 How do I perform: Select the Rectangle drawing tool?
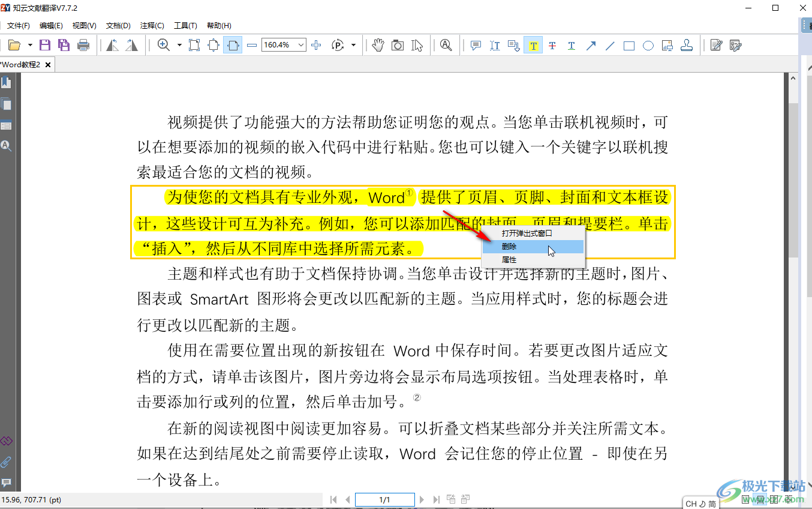click(x=629, y=45)
